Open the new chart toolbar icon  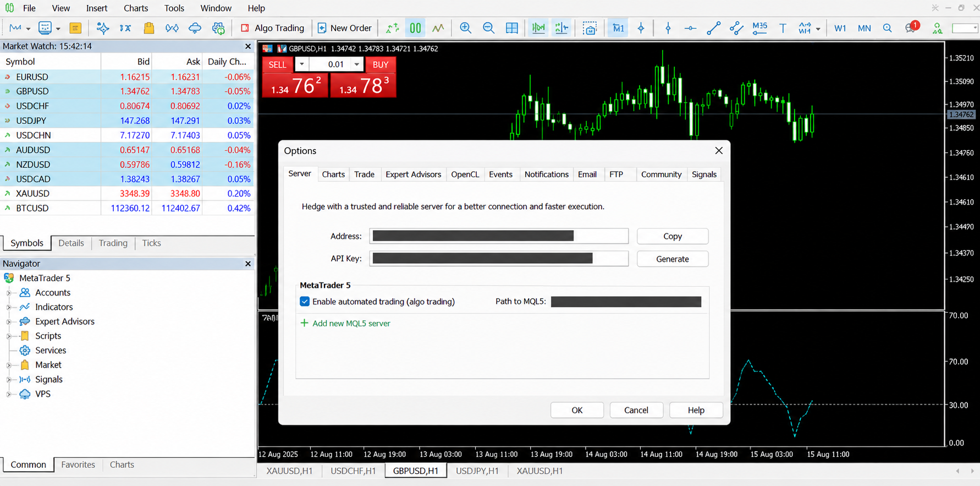pyautogui.click(x=15, y=28)
